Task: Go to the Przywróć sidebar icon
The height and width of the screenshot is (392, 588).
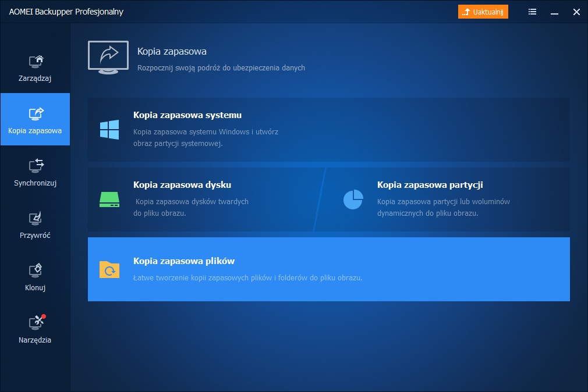Action: [36, 218]
